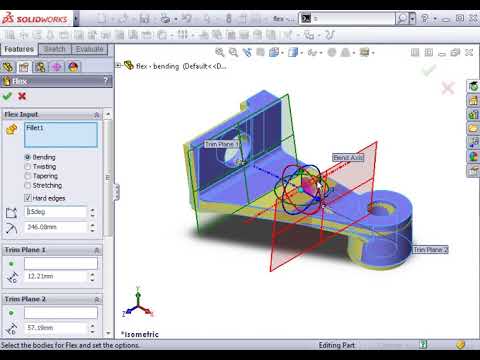Accept the Flex feature with green checkmark
This screenshot has height=360, width=480.
pos(7,96)
